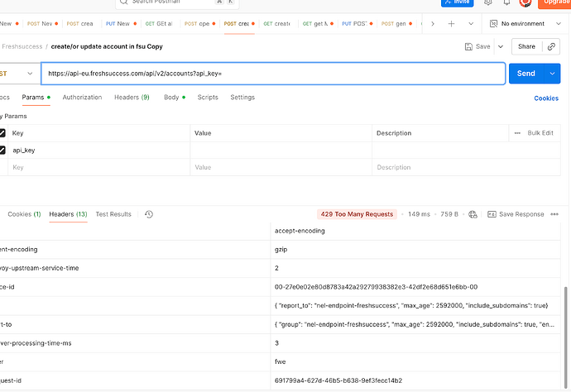This screenshot has height=392, width=571.
Task: Open the Freshsuccess collection breadcrumb
Action: point(22,46)
